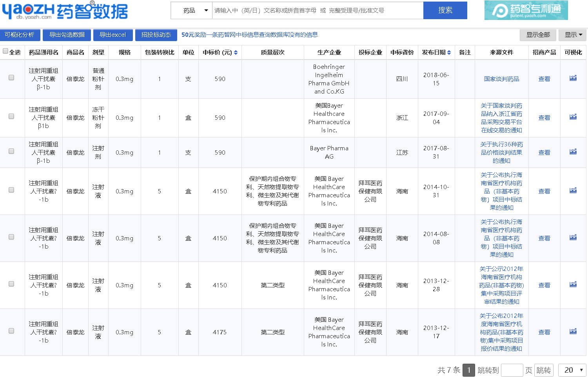Viewport: 588px width, 377px height.
Task: Check the 2014-10-31 海南 row checkbox
Action: click(11, 190)
